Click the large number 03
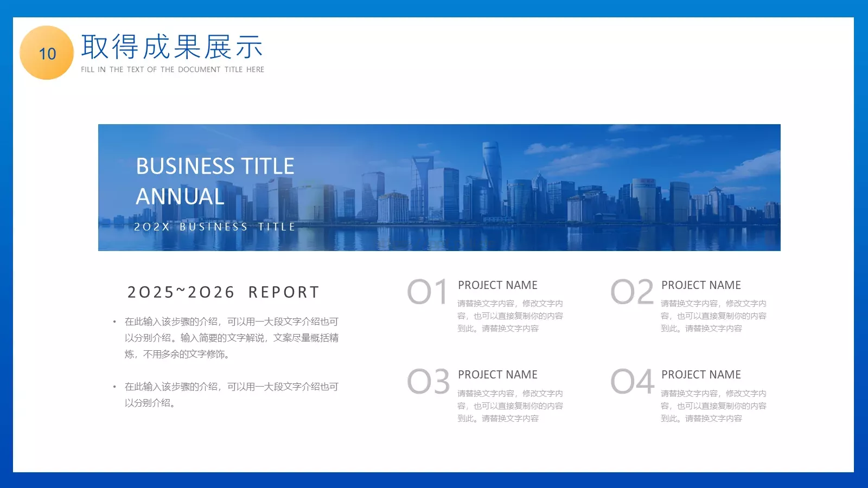Image resolution: width=868 pixels, height=488 pixels. click(429, 381)
